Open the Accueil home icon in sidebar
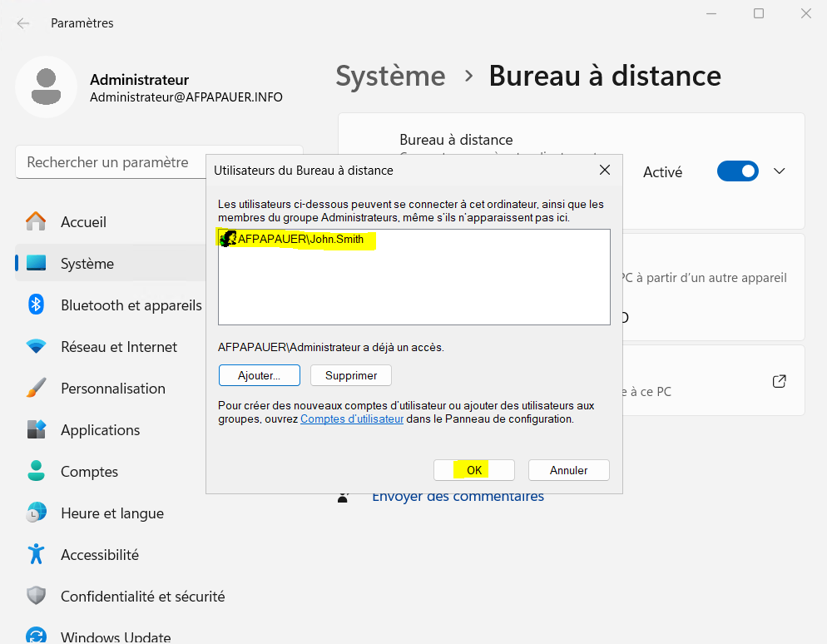Screen dimensions: 827x644 (x=36, y=222)
